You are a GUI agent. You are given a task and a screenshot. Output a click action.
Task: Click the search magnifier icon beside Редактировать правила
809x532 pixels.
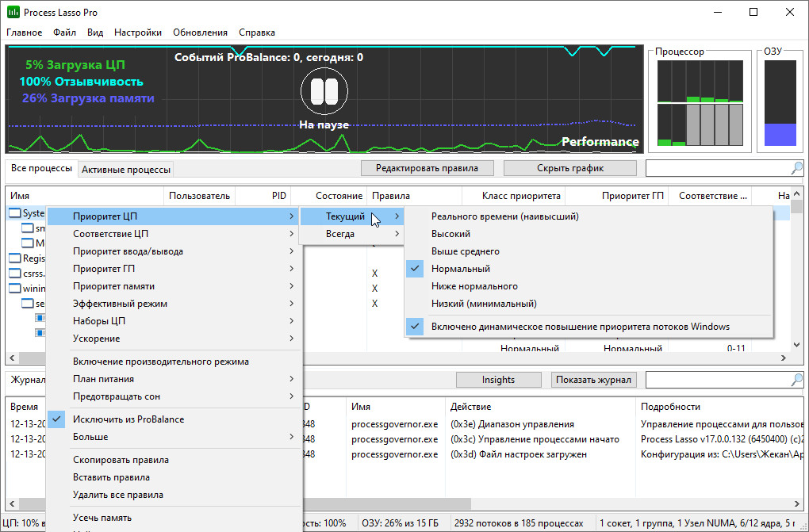click(796, 168)
